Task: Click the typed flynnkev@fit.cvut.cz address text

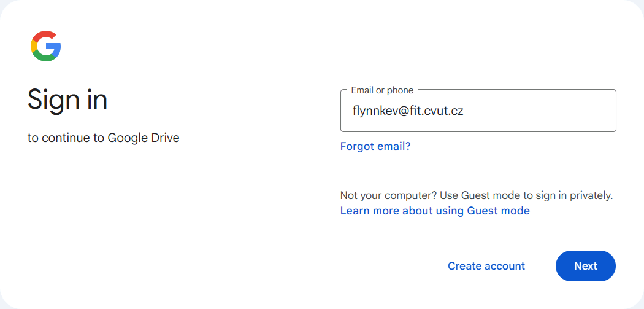Action: (x=408, y=111)
